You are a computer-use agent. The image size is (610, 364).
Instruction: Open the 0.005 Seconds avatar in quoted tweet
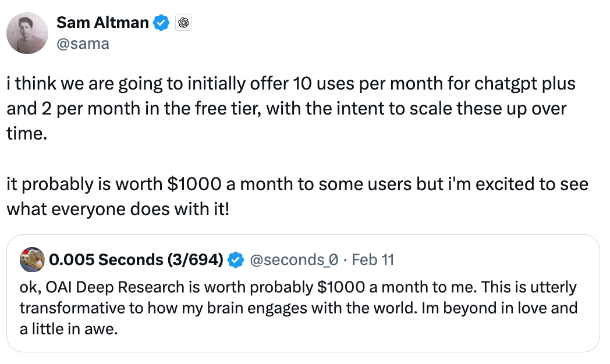pos(32,259)
